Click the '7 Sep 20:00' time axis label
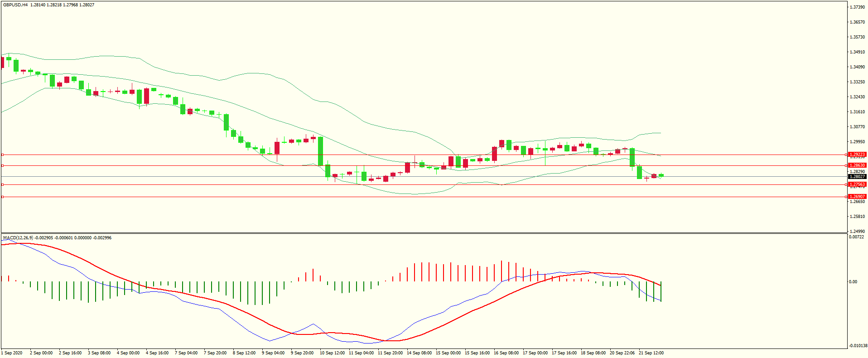Viewport: 868px width, 358px height. (215, 353)
